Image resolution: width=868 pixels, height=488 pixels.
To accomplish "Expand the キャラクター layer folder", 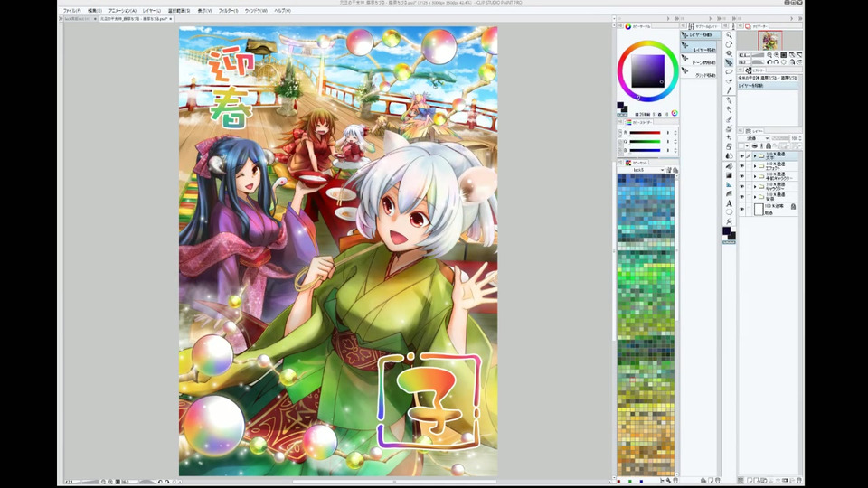I will click(755, 186).
